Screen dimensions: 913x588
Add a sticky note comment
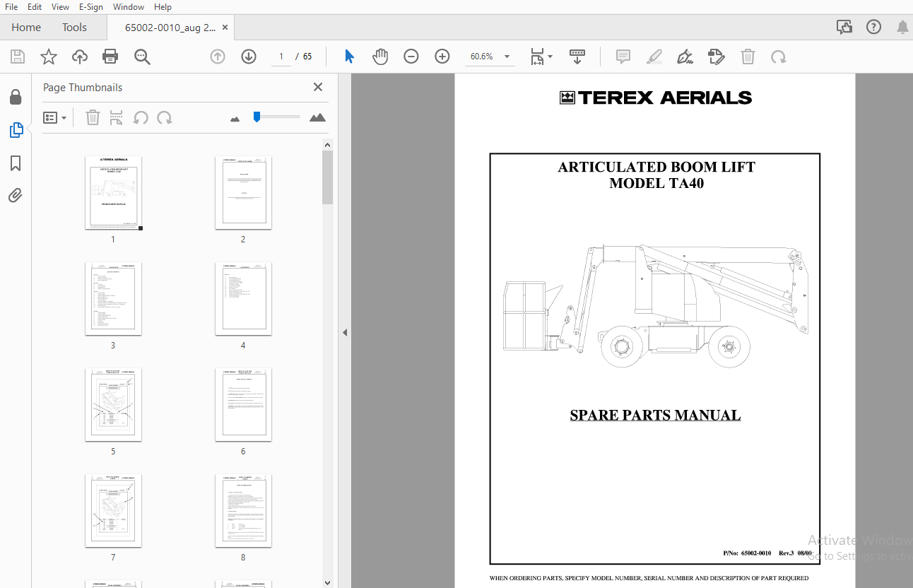pos(623,57)
